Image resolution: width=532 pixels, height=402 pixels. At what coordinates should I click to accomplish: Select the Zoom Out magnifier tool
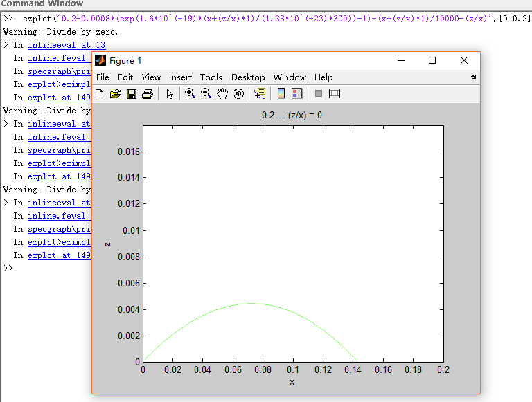tap(206, 93)
